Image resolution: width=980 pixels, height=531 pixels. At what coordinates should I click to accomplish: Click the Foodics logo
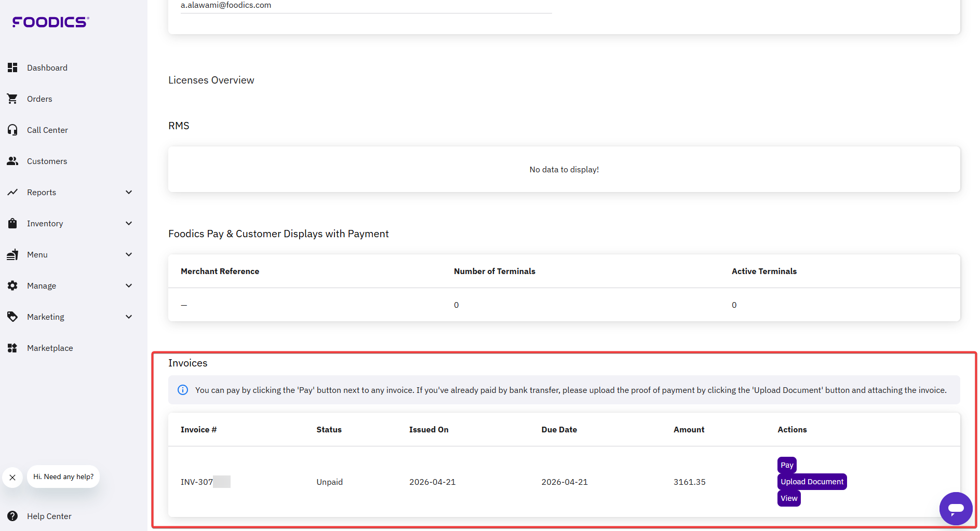coord(51,22)
